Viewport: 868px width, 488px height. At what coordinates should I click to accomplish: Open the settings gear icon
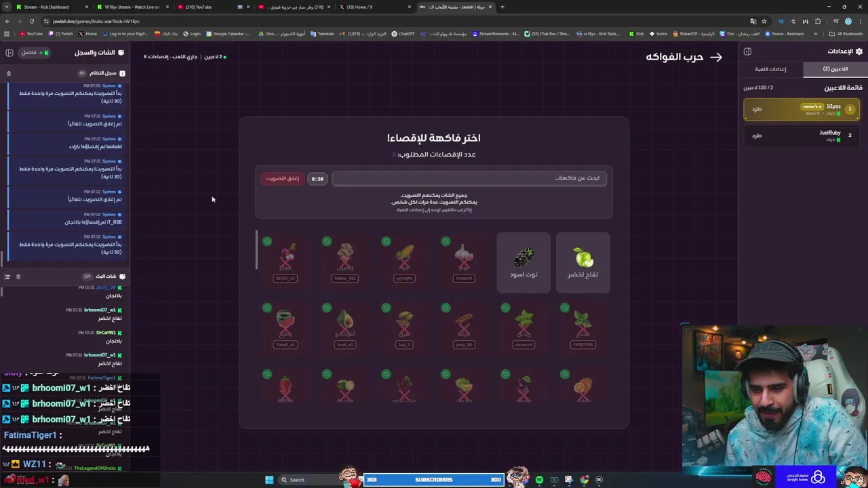(x=859, y=52)
